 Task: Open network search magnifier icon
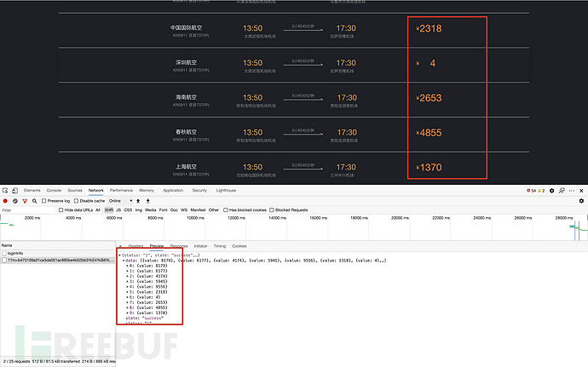click(34, 201)
